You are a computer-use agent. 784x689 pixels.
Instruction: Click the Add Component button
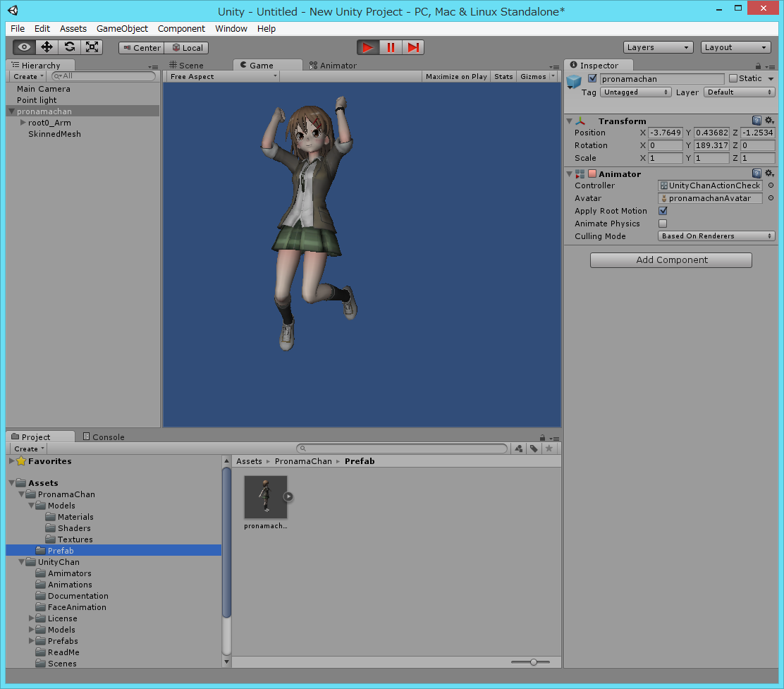pos(670,260)
